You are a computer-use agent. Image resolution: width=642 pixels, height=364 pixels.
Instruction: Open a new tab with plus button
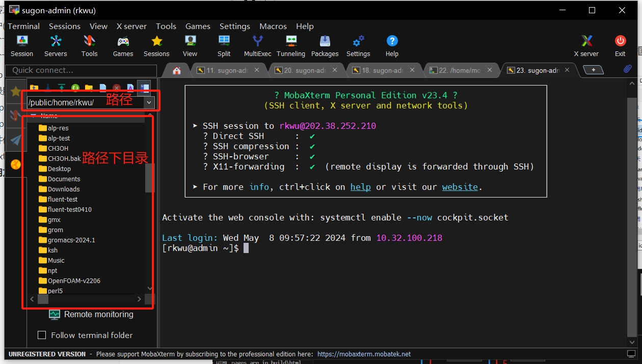point(593,70)
